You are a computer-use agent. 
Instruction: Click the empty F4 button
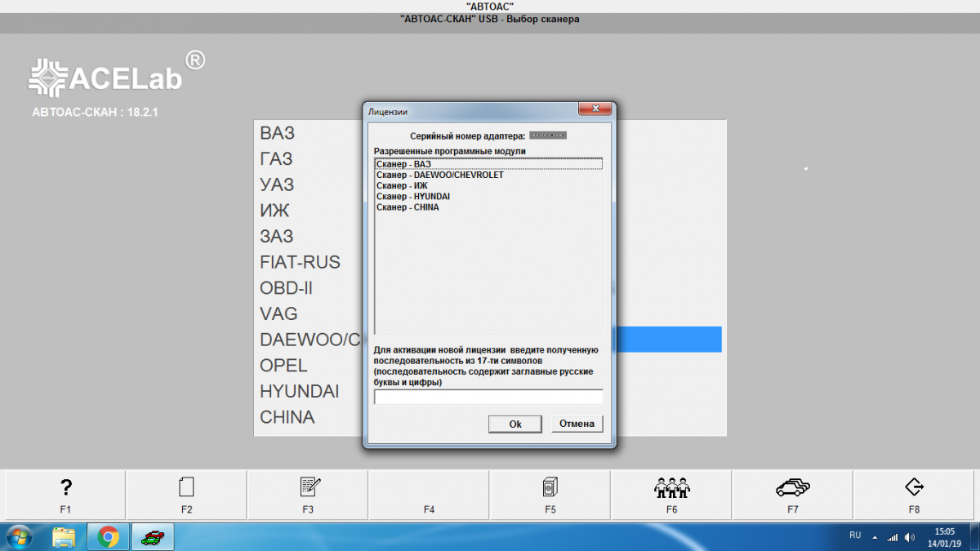click(429, 495)
